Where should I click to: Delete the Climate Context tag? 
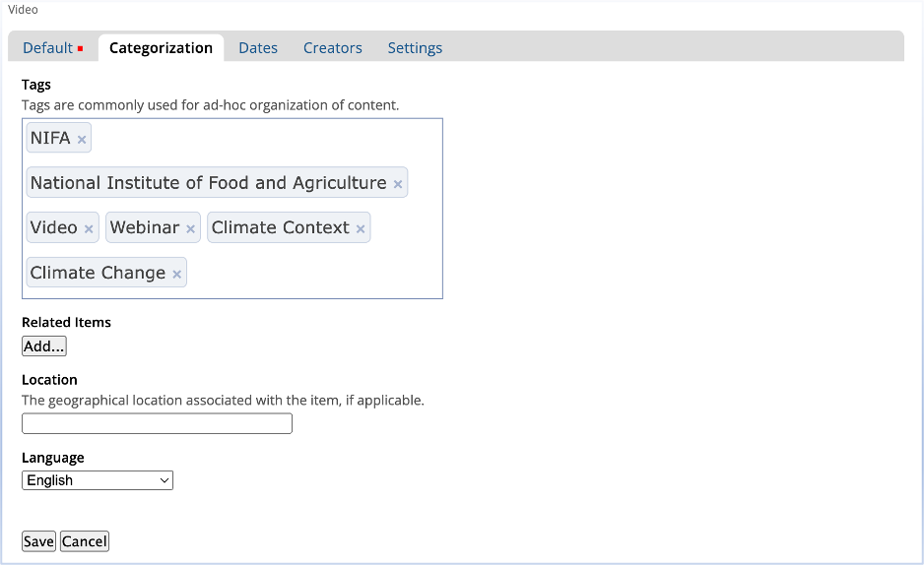(x=361, y=229)
